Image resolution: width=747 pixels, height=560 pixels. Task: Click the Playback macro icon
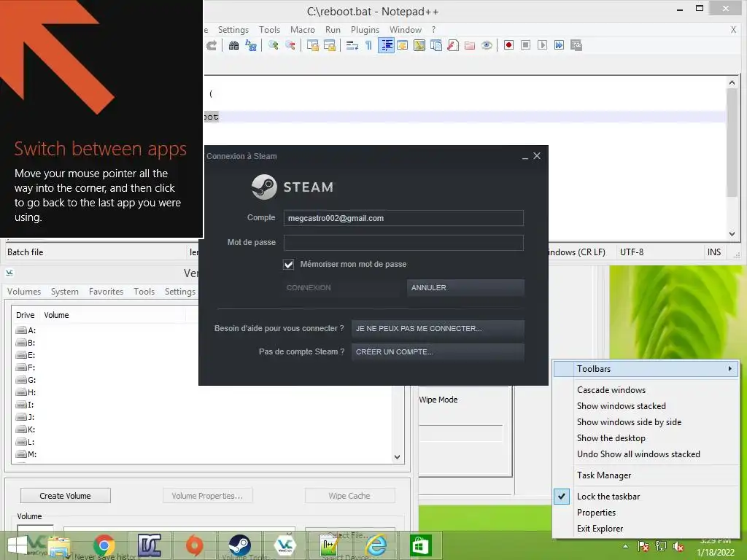(x=542, y=45)
